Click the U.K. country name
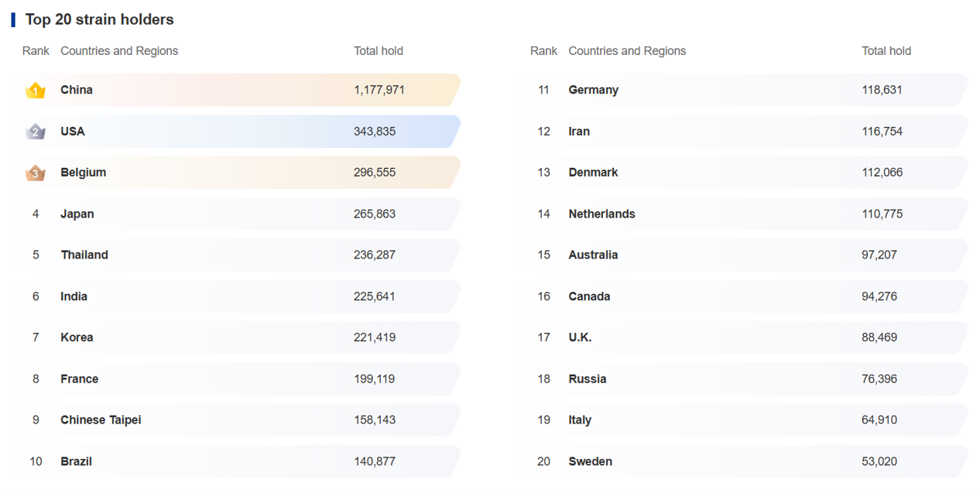 tap(580, 338)
